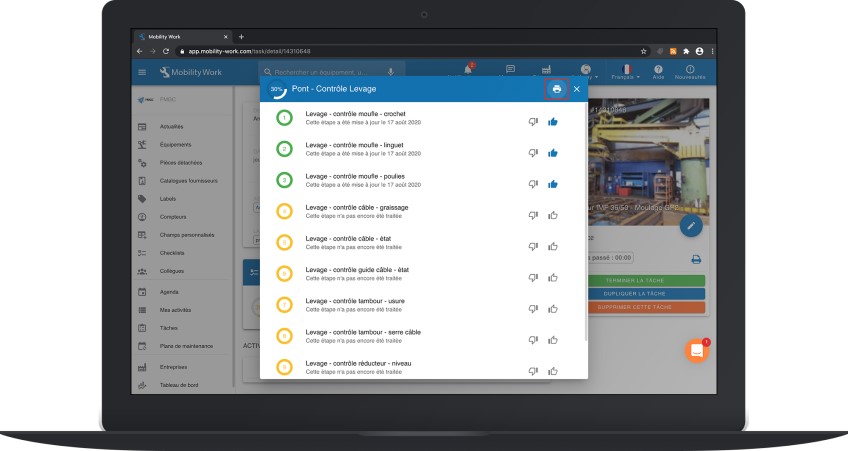Thumbs down the 'moufle - crochet' step
The image size is (848, 451).
point(533,122)
